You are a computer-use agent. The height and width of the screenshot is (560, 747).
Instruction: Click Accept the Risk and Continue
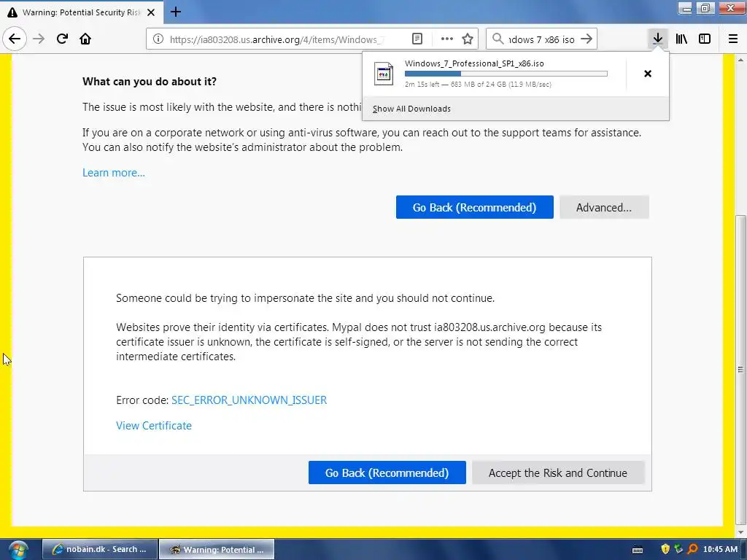[x=558, y=472]
